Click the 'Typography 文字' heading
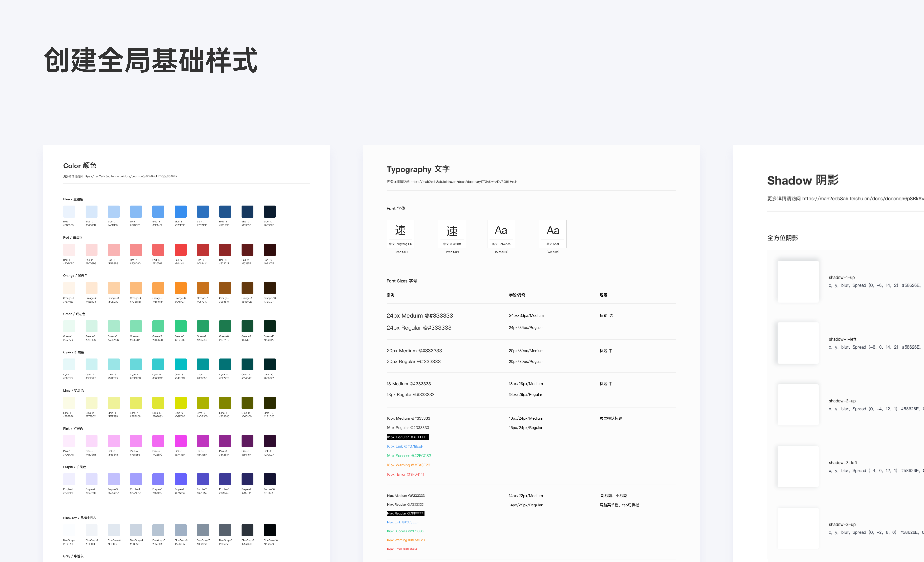 [418, 169]
